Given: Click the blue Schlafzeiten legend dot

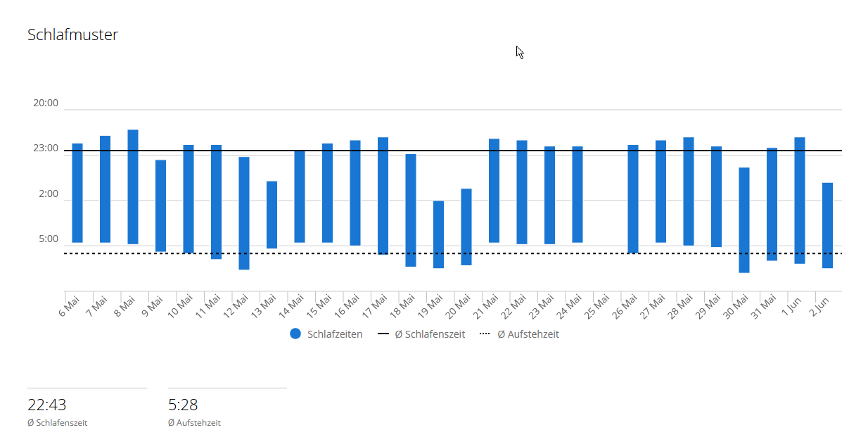Looking at the screenshot, I should point(295,334).
